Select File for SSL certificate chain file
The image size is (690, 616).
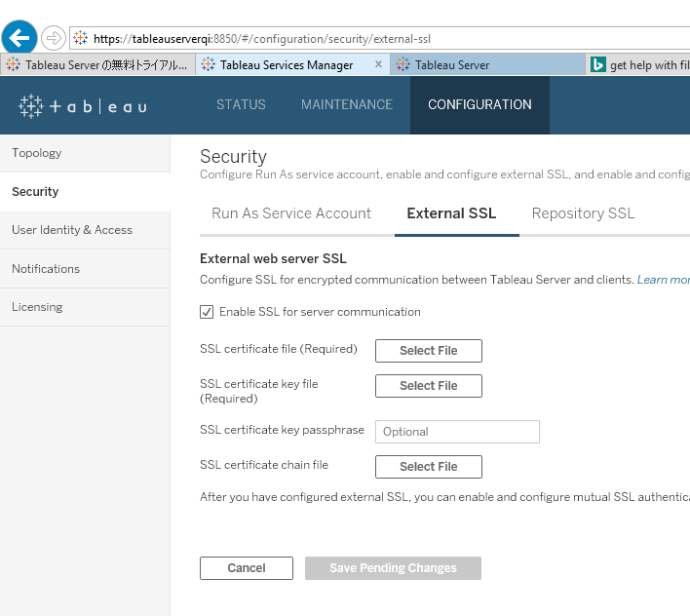click(429, 467)
